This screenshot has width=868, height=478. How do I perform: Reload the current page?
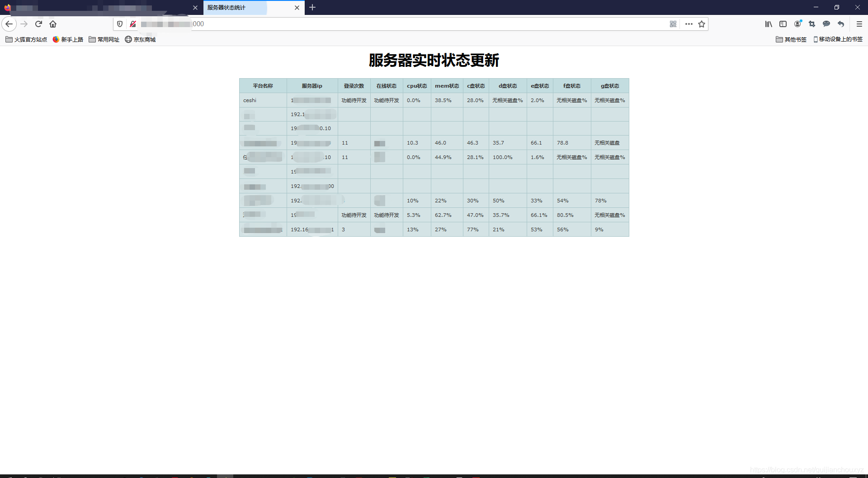39,24
